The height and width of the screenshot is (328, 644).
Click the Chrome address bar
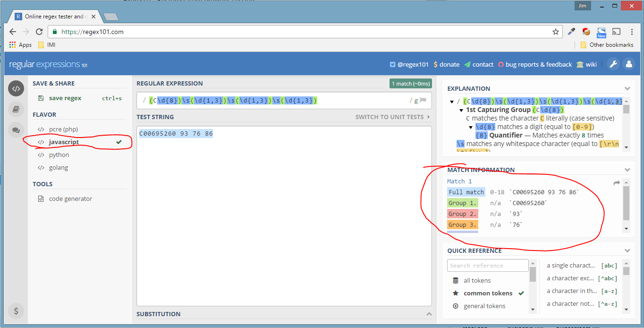305,32
